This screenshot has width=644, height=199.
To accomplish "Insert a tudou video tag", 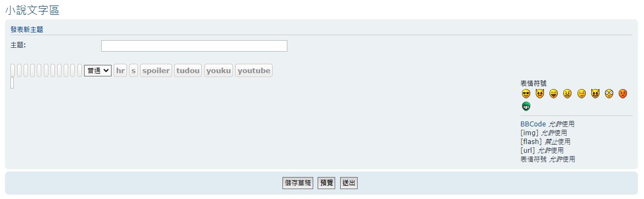I will (188, 71).
